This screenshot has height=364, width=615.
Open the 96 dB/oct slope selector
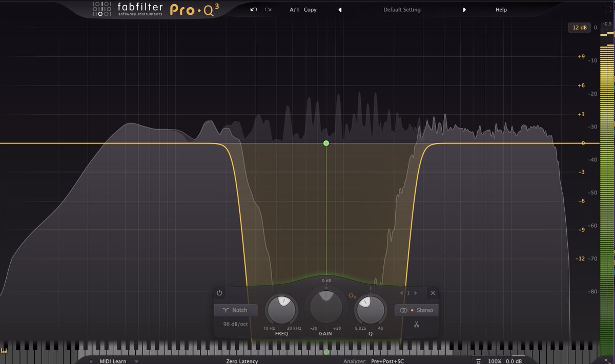(x=236, y=324)
